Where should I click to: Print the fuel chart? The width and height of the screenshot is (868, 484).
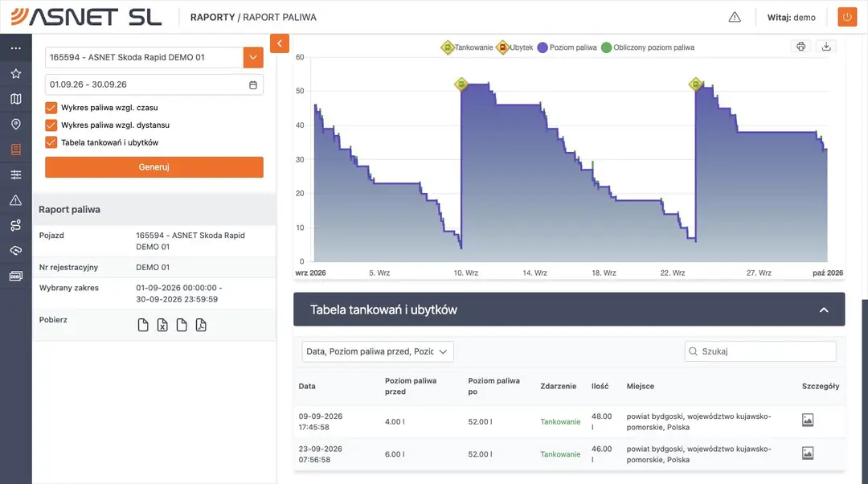tap(801, 47)
